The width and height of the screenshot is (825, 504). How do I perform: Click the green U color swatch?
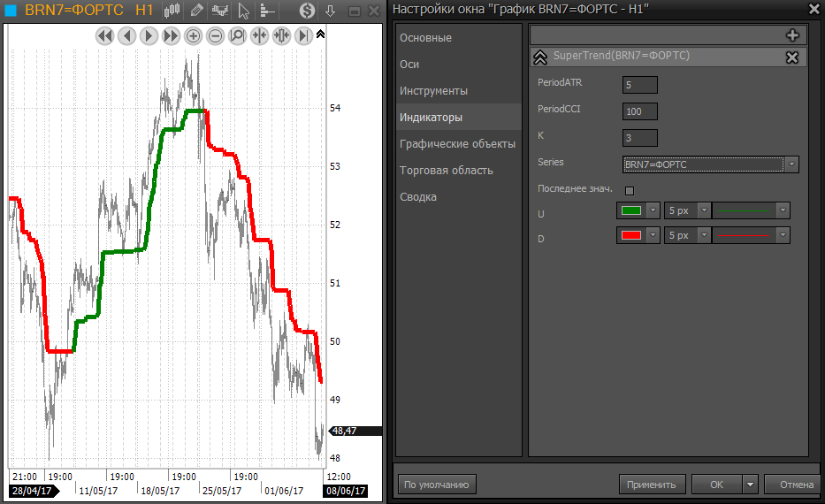[630, 210]
